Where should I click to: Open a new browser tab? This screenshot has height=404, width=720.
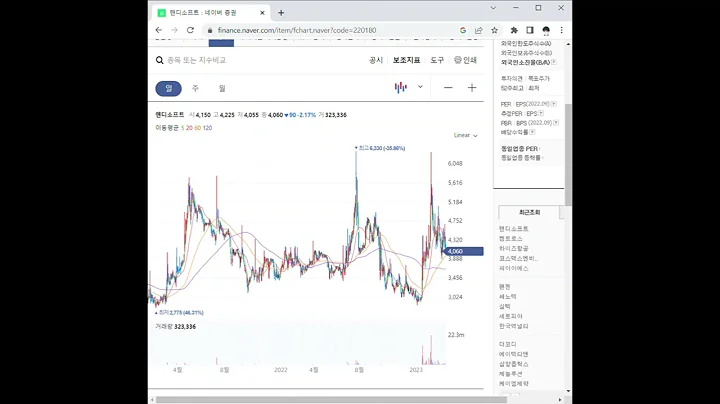(281, 13)
